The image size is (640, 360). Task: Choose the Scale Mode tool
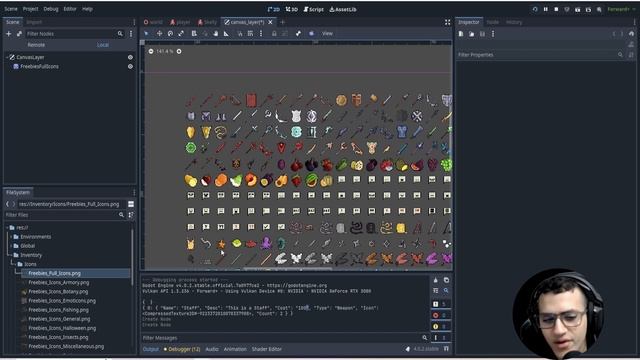[x=181, y=34]
